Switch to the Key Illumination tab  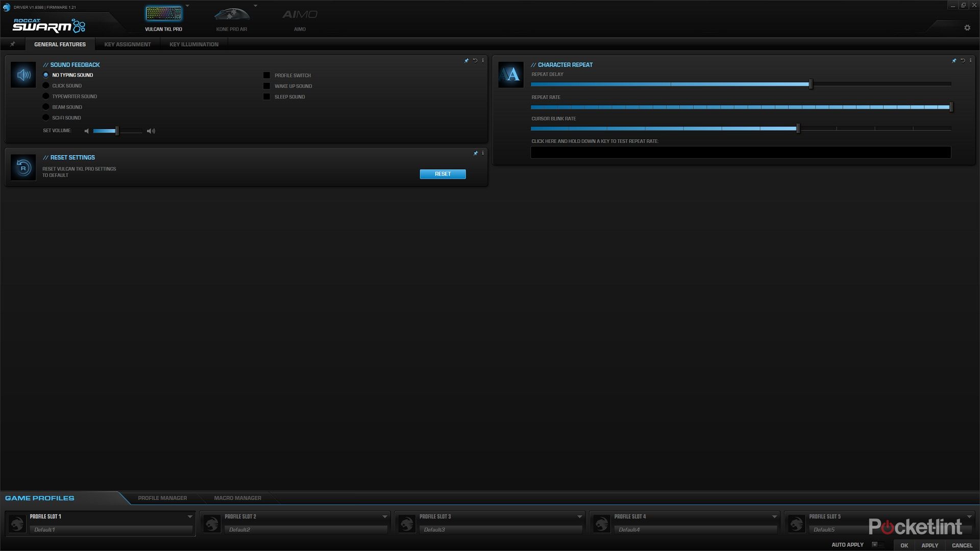[x=194, y=44]
